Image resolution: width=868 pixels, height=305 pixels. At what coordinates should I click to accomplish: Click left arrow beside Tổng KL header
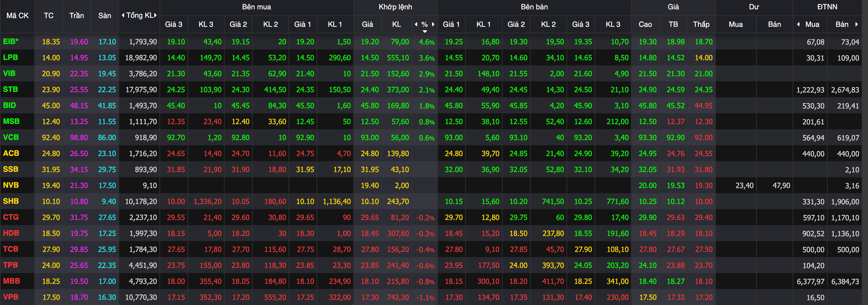[x=123, y=15]
